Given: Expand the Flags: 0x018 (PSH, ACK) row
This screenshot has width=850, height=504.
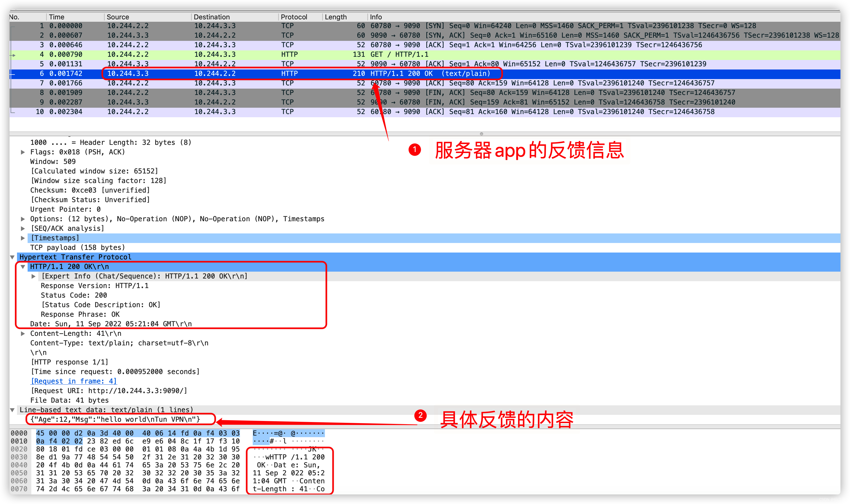Looking at the screenshot, I should (x=23, y=152).
